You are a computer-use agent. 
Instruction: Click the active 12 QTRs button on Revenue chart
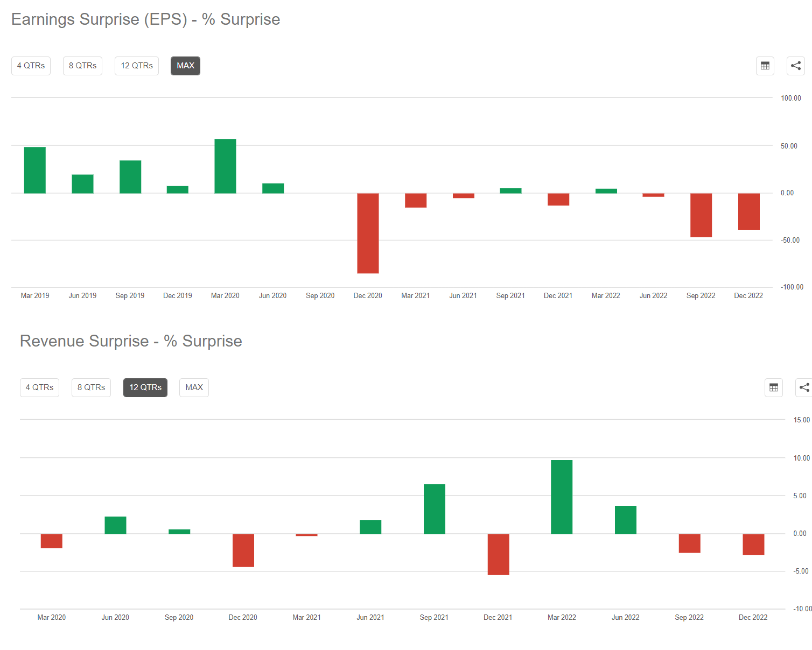point(145,387)
